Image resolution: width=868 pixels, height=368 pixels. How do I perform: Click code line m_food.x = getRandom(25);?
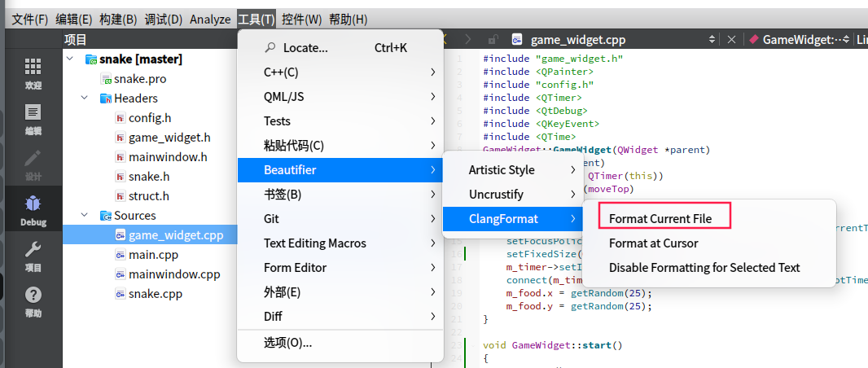(579, 293)
